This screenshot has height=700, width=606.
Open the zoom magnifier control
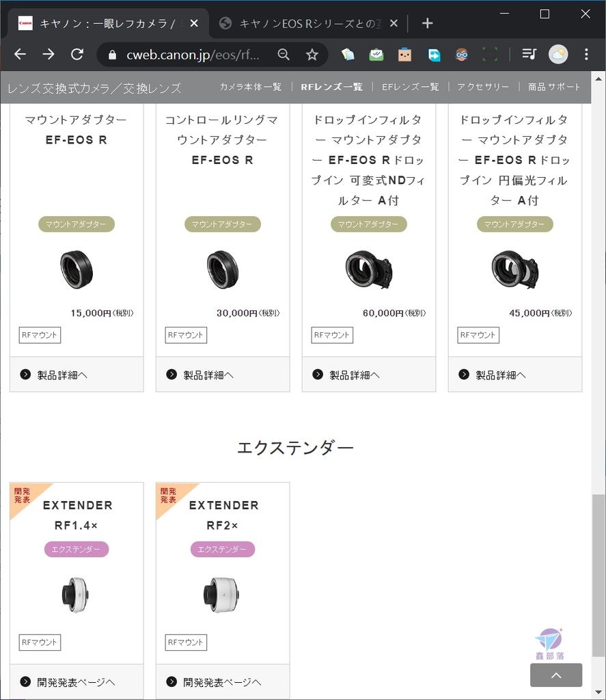click(x=284, y=55)
